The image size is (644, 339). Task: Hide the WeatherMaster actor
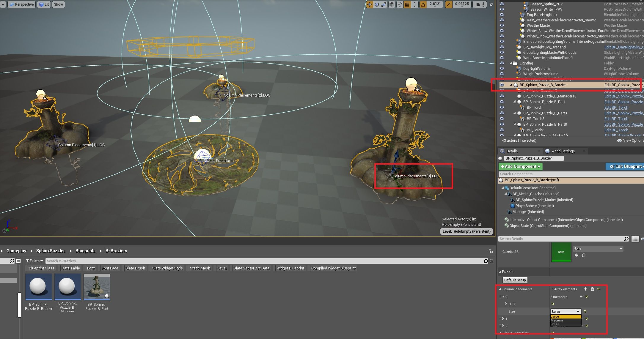502,26
